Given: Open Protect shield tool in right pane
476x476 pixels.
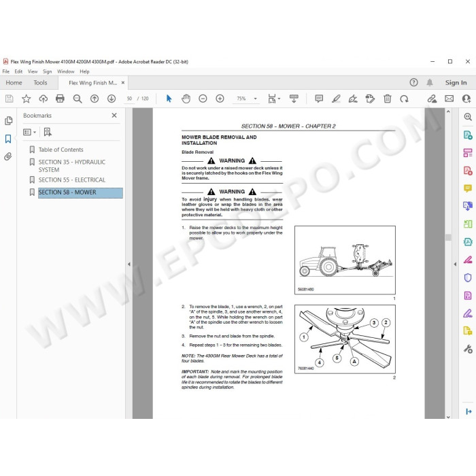Looking at the screenshot, I should pos(468,277).
